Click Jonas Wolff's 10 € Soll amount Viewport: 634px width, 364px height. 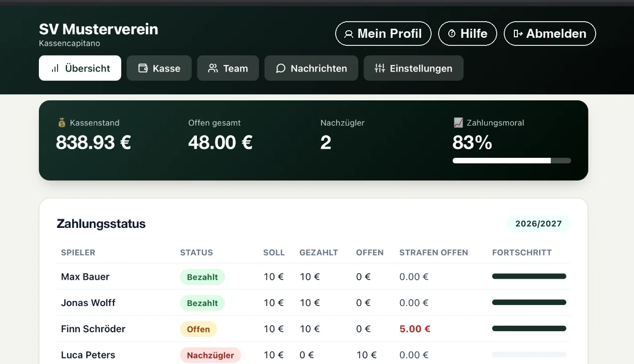(x=274, y=303)
